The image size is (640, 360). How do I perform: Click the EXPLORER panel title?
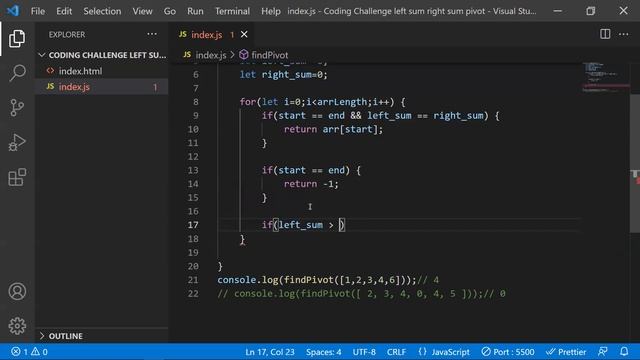coord(67,35)
